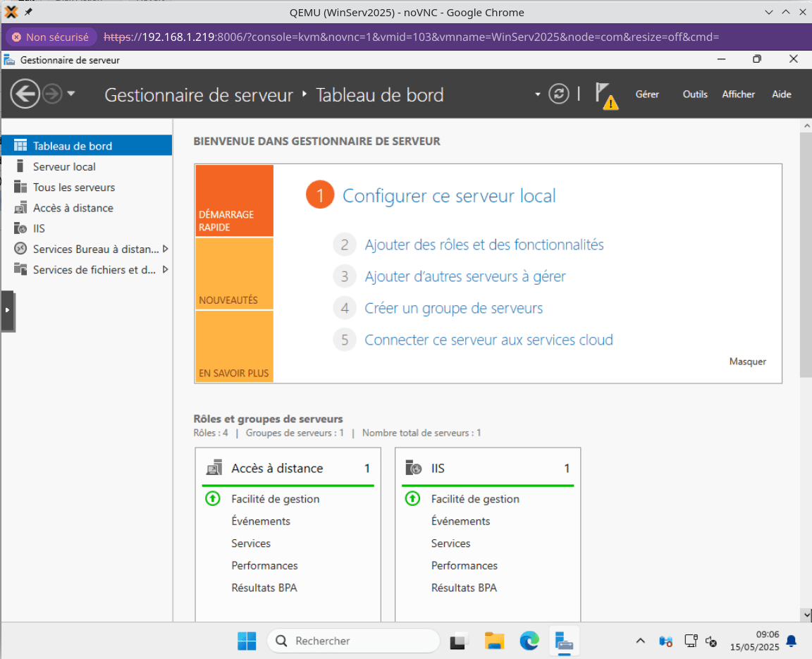Hide welcome tile with Masquer
Image resolution: width=812 pixels, height=659 pixels.
coord(747,362)
